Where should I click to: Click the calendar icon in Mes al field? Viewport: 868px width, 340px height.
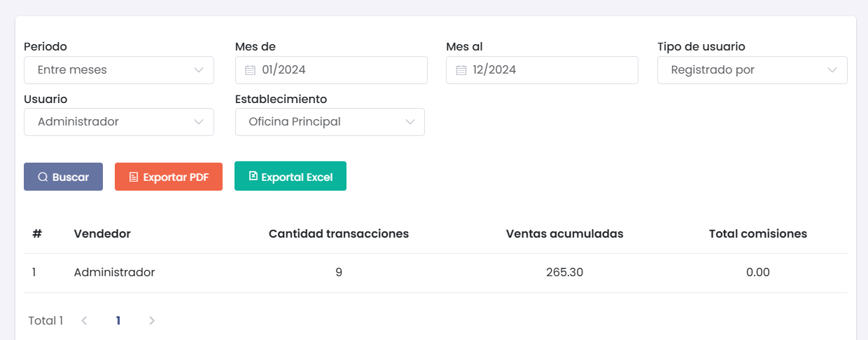[461, 70]
